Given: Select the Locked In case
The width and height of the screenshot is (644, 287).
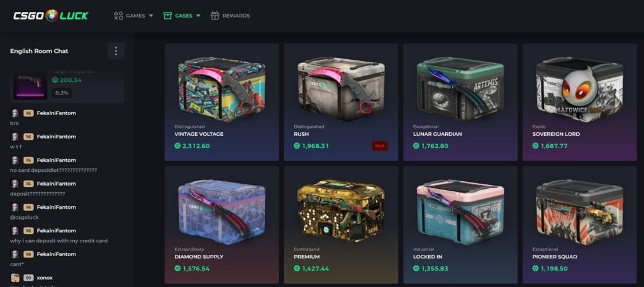Looking at the screenshot, I should tap(460, 225).
